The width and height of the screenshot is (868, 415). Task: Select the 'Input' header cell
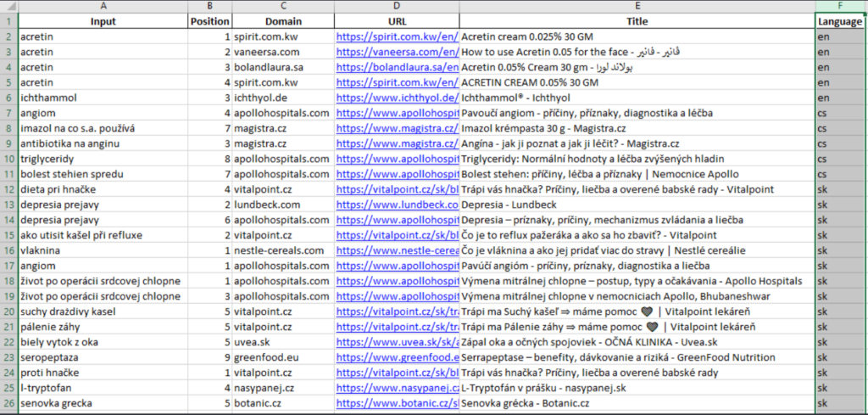[x=103, y=21]
